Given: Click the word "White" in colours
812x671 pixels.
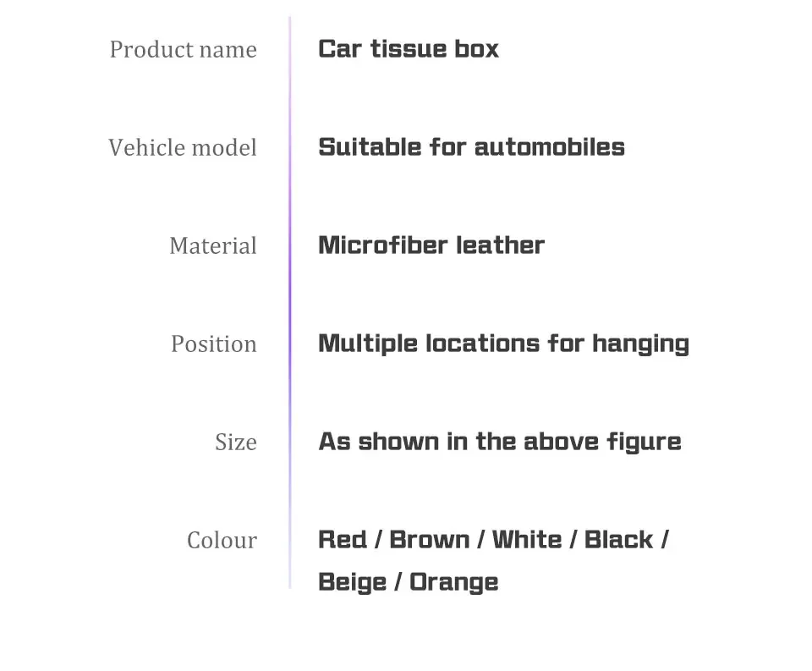Looking at the screenshot, I should point(526,540).
